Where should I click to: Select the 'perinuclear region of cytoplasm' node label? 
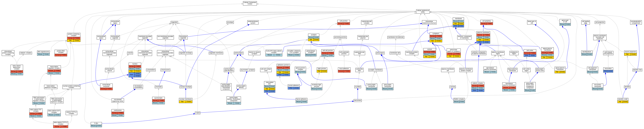[454, 51]
